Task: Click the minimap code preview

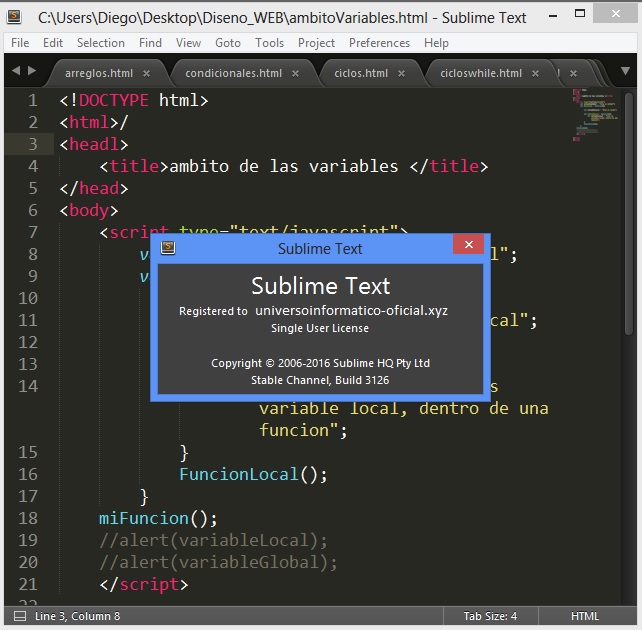Action: pos(595,115)
